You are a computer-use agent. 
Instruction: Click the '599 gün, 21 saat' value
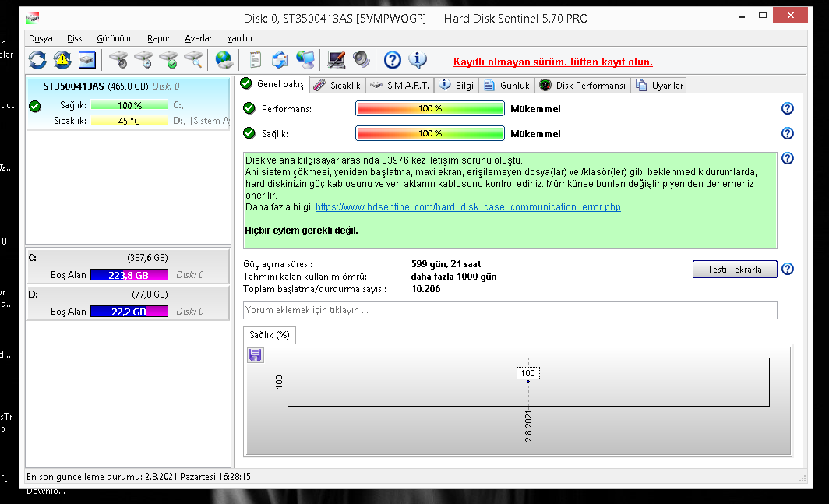446,264
